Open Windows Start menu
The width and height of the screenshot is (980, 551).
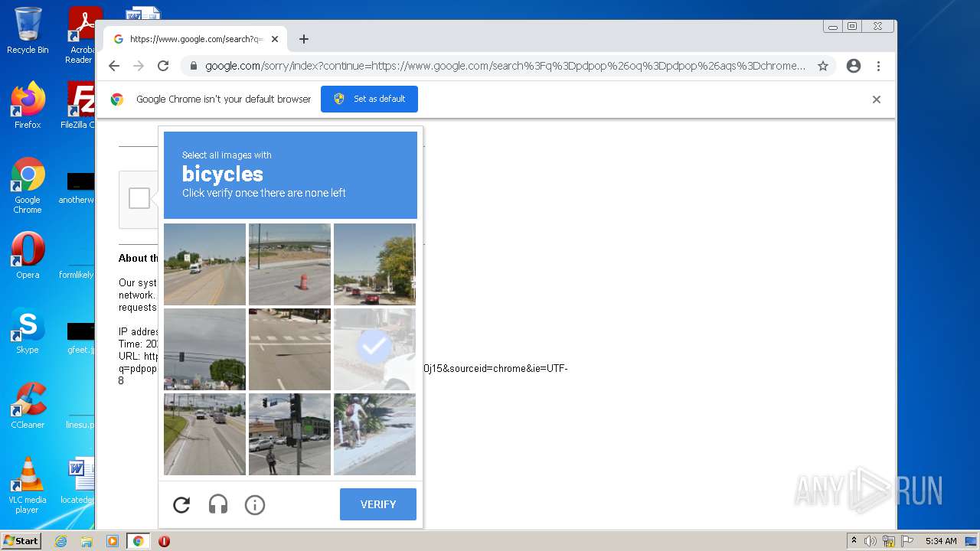click(21, 540)
